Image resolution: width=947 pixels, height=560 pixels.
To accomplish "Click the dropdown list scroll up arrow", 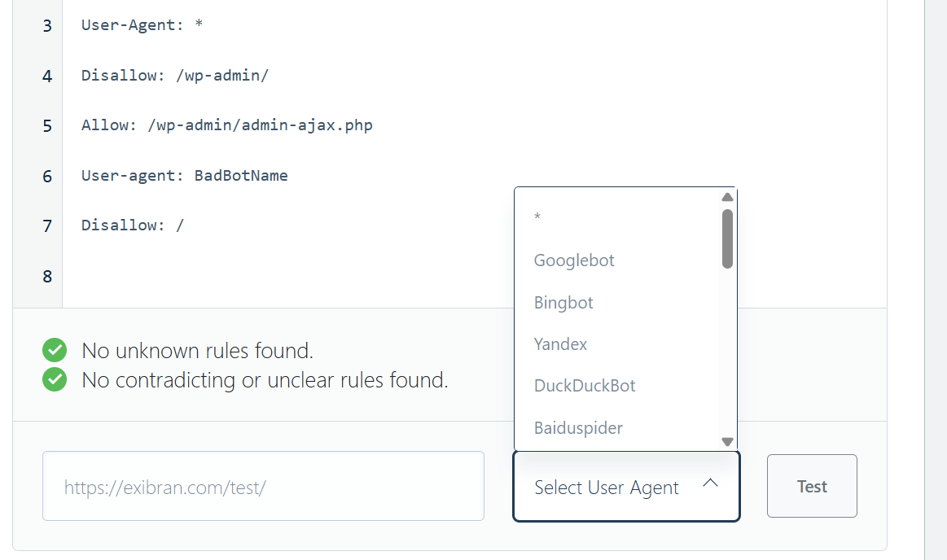I will coord(728,197).
